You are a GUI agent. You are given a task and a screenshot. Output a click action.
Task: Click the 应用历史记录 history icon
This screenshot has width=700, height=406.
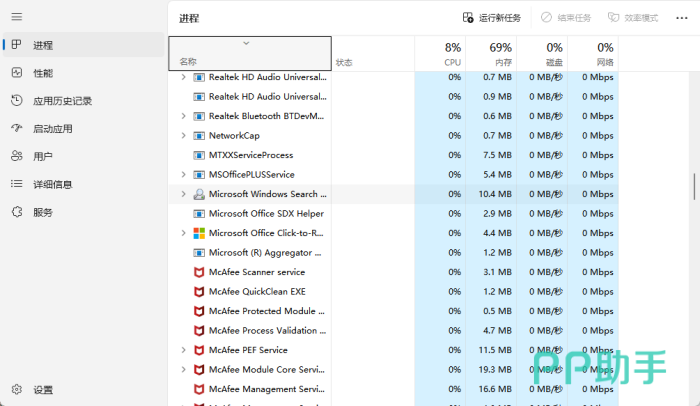(17, 100)
